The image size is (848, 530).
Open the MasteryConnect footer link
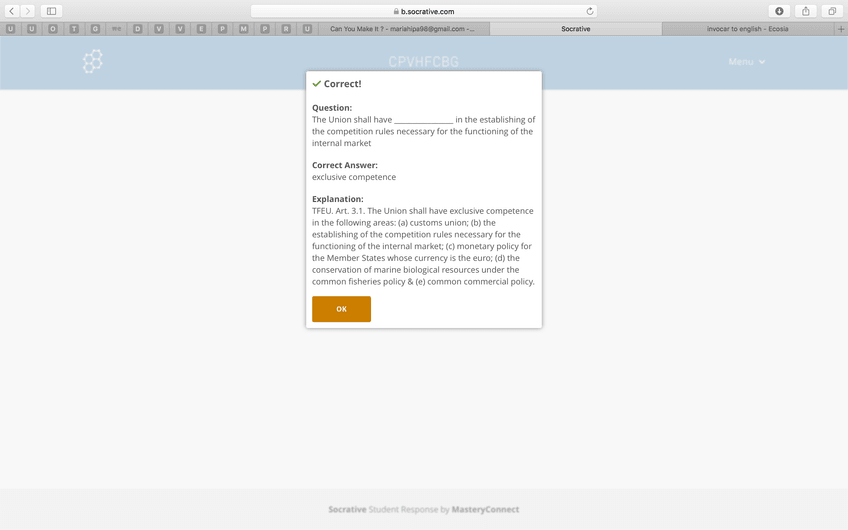[x=485, y=509]
